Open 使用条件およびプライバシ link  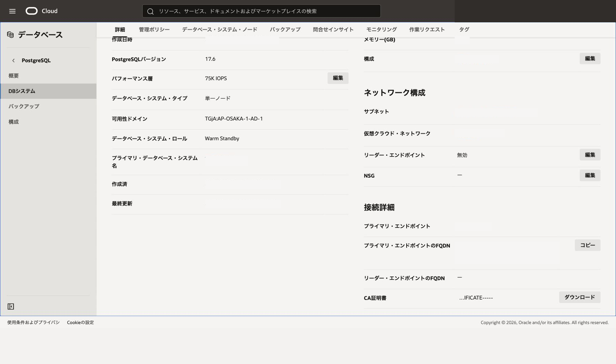pyautogui.click(x=33, y=323)
